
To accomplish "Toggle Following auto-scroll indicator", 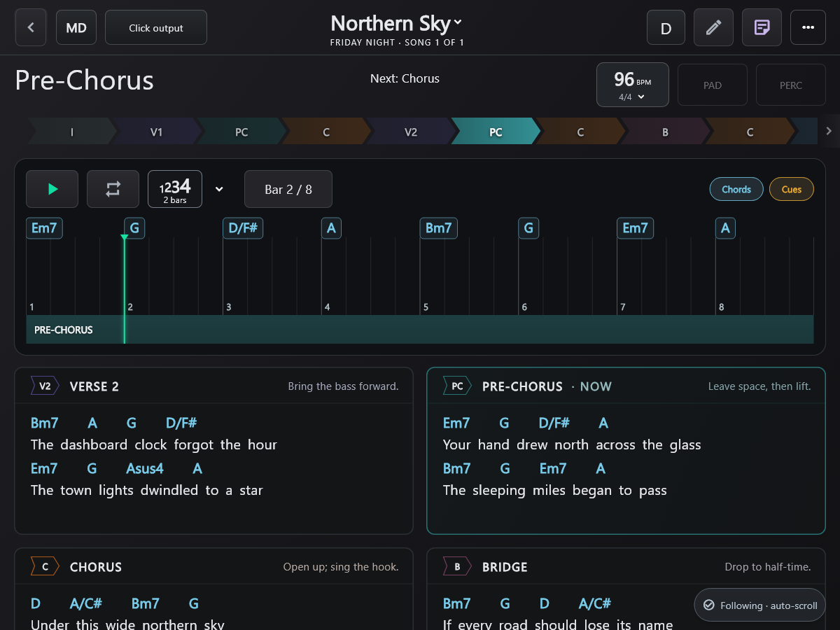I will (x=760, y=605).
